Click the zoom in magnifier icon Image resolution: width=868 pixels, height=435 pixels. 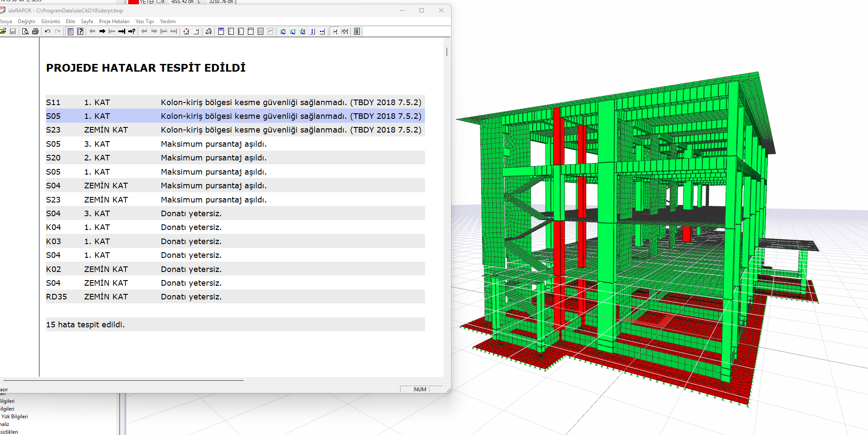283,31
